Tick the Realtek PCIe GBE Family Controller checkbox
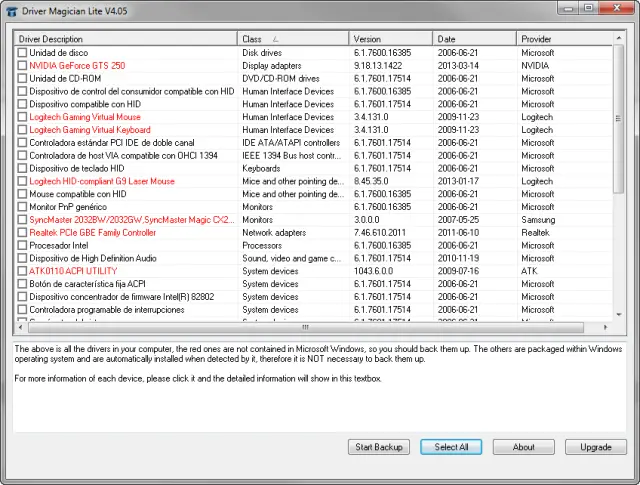The height and width of the screenshot is (485, 640). 22,233
